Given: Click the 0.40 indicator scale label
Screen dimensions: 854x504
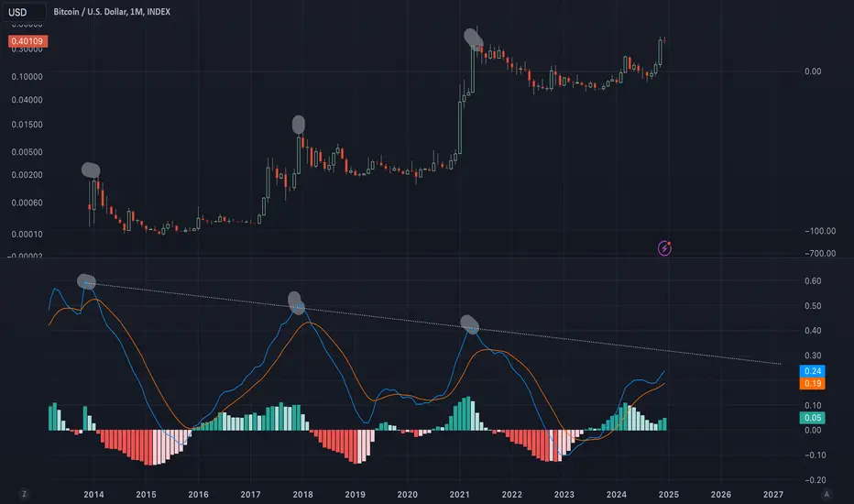Looking at the screenshot, I should tap(813, 331).
